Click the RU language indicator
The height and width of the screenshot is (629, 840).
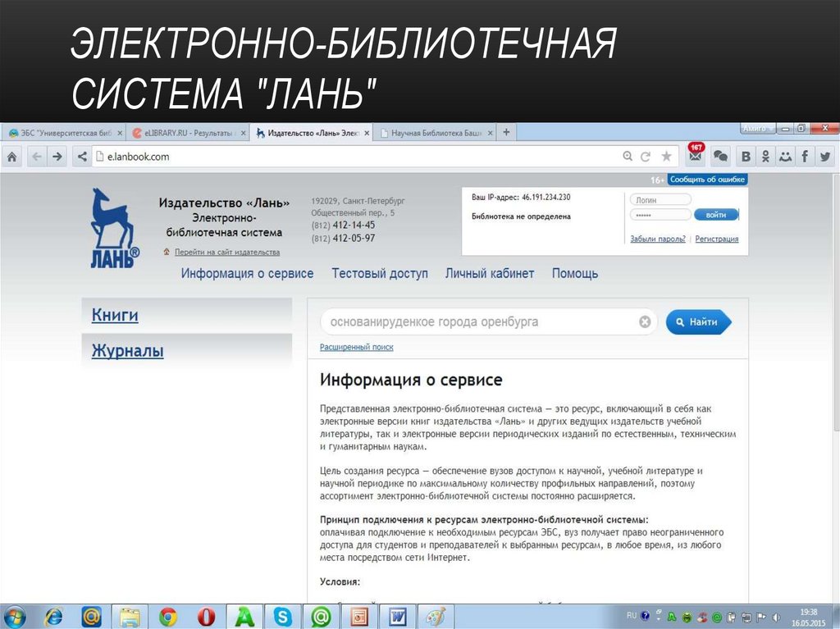(632, 616)
